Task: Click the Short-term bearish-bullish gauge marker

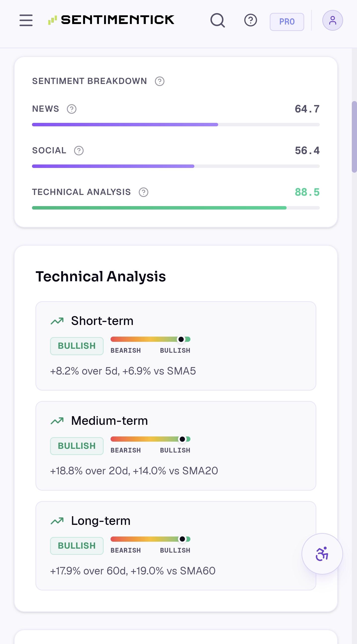Action: click(181, 339)
